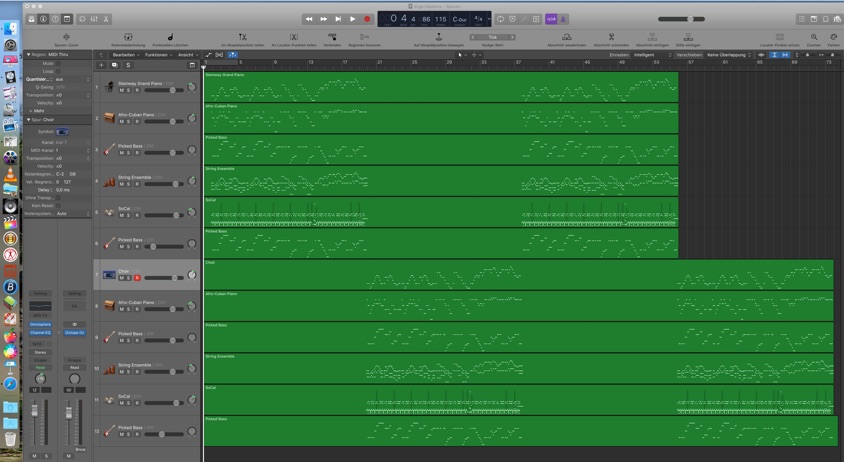
Task: Open the Library panel
Action: click(x=31, y=19)
